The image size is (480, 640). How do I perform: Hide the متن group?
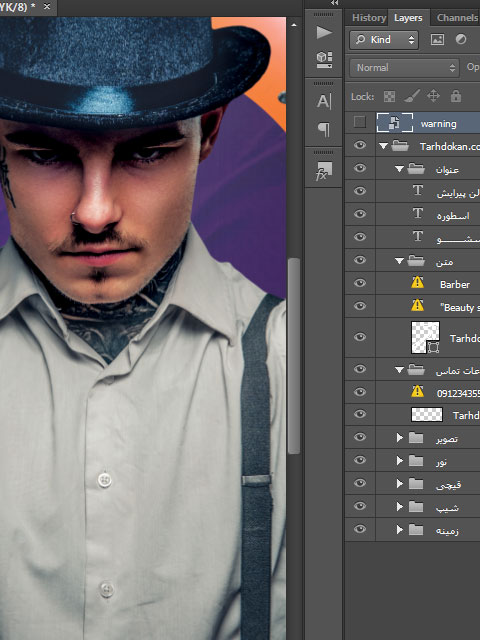pos(360,260)
